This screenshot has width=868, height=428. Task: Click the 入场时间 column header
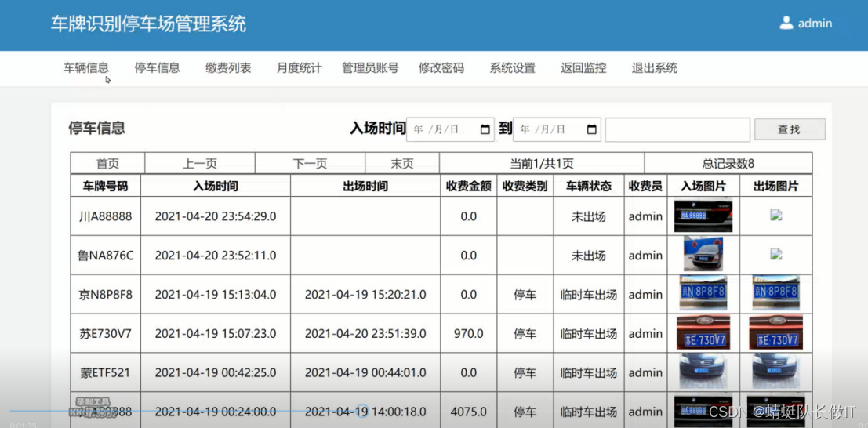coord(216,186)
